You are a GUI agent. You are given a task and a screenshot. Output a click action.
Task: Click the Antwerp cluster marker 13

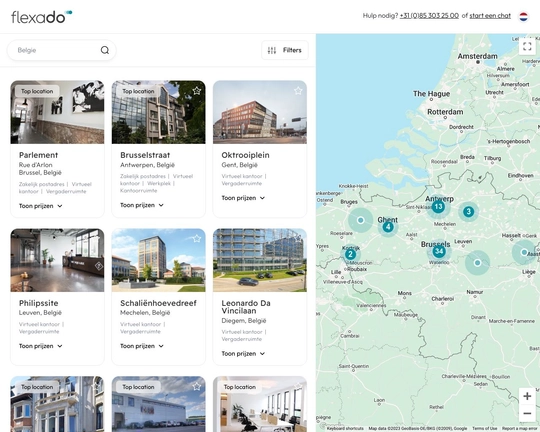(x=438, y=207)
